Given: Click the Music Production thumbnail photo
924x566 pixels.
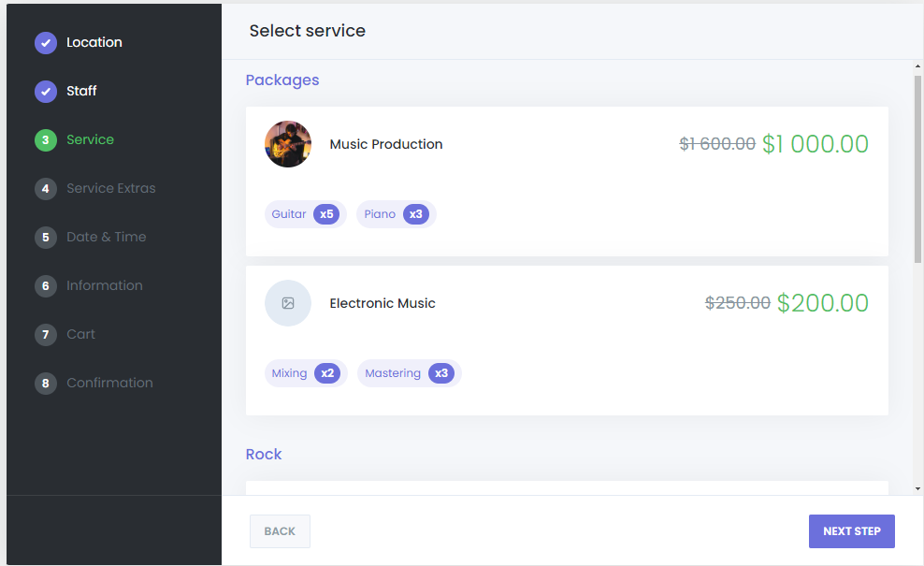Looking at the screenshot, I should point(288,143).
